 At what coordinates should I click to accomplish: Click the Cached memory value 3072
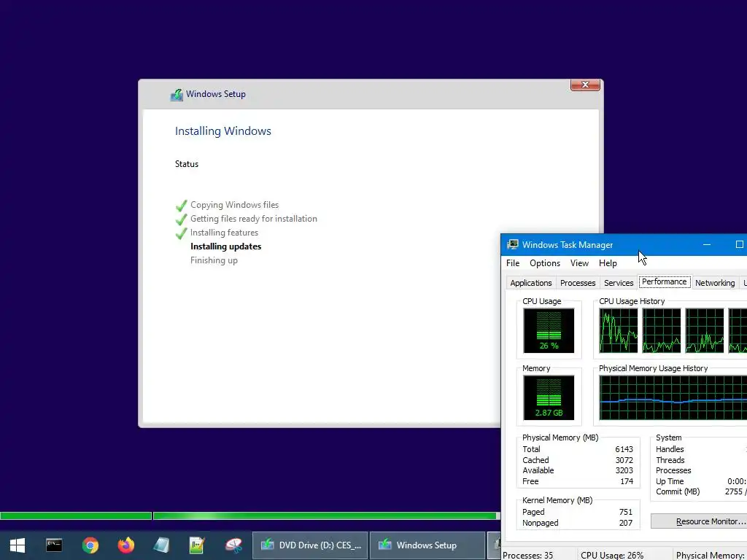pos(624,460)
